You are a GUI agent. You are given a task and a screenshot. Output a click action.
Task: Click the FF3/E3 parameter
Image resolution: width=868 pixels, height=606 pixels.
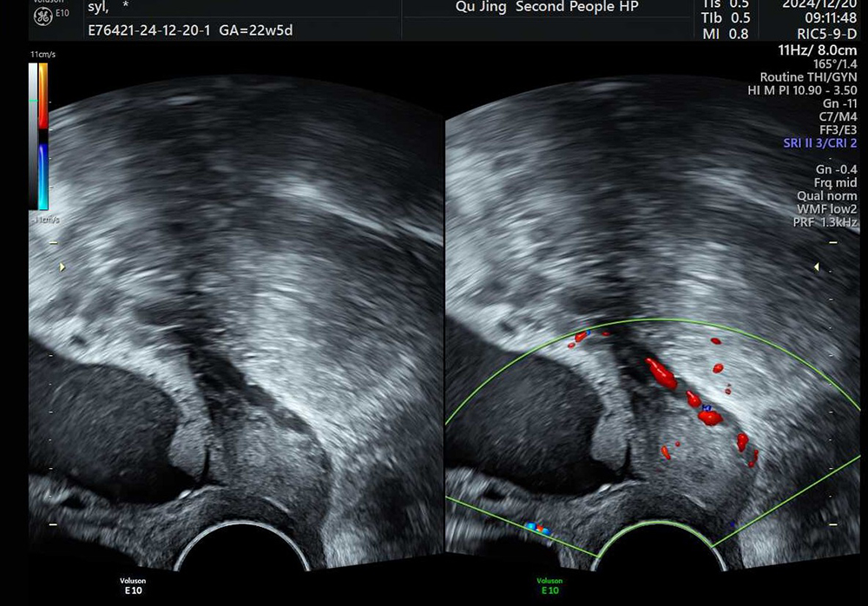(838, 130)
